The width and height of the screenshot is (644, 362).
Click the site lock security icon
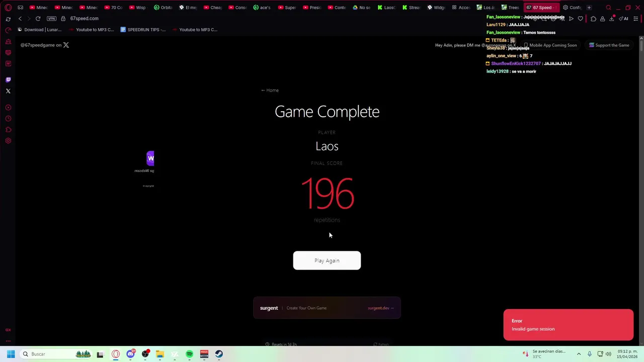(x=63, y=19)
